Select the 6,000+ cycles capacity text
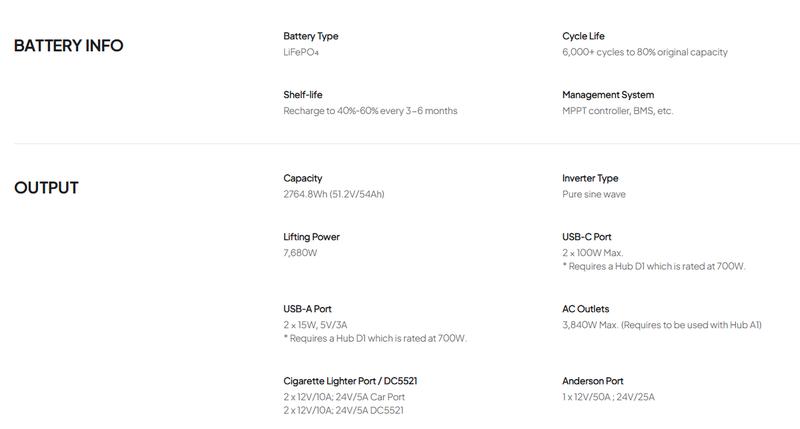 pos(645,52)
